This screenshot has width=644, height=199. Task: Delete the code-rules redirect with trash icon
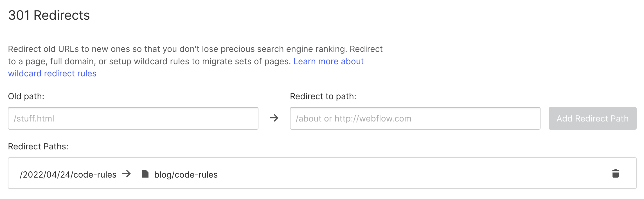[x=615, y=174]
